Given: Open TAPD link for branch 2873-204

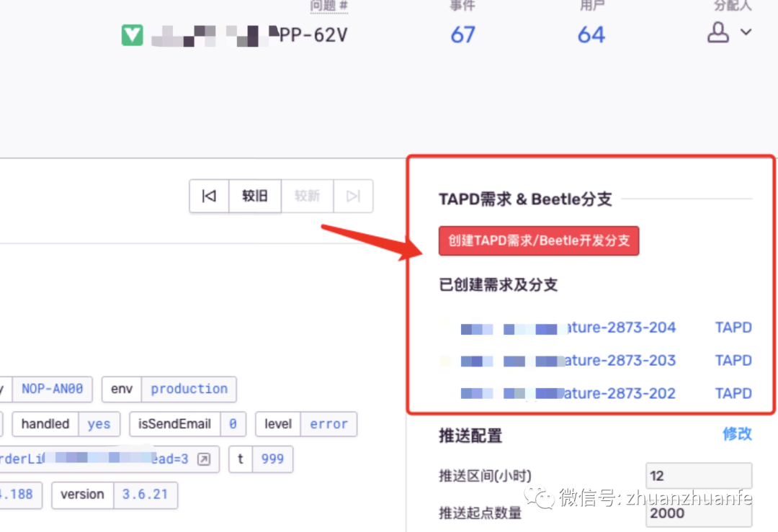Looking at the screenshot, I should pos(733,328).
